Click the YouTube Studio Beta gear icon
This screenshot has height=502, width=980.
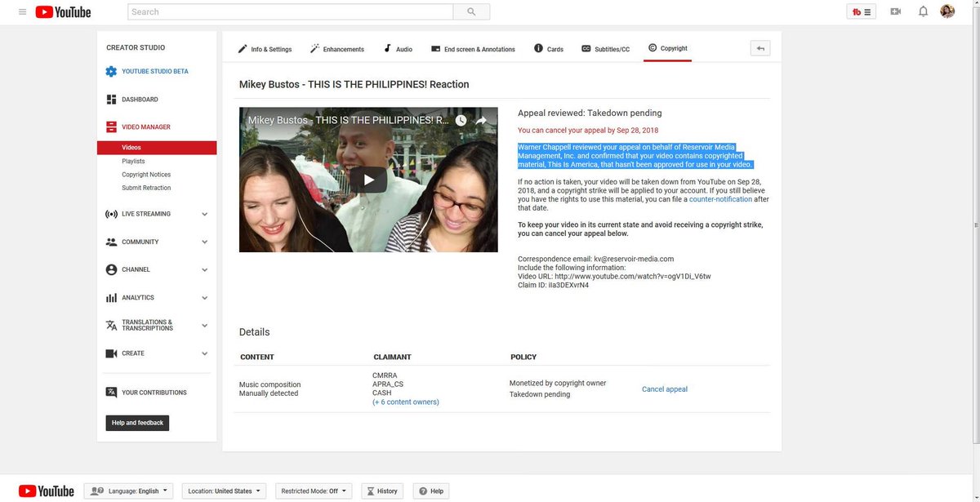tap(111, 72)
